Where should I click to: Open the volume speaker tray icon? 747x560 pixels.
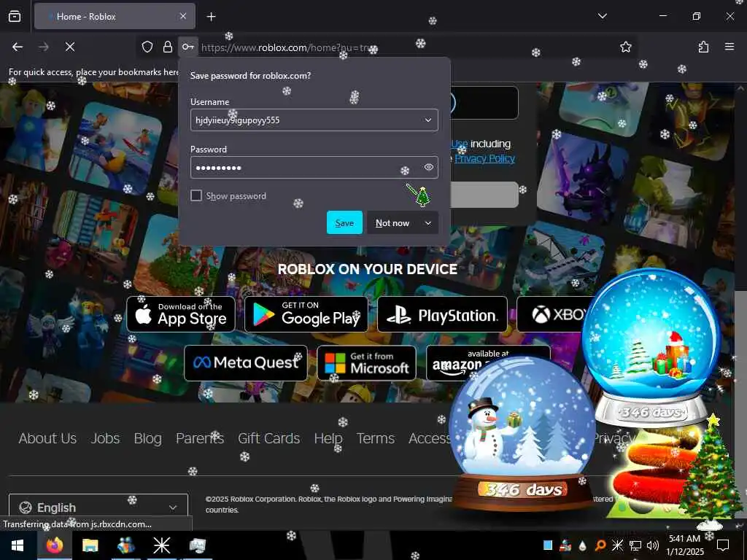pos(653,545)
